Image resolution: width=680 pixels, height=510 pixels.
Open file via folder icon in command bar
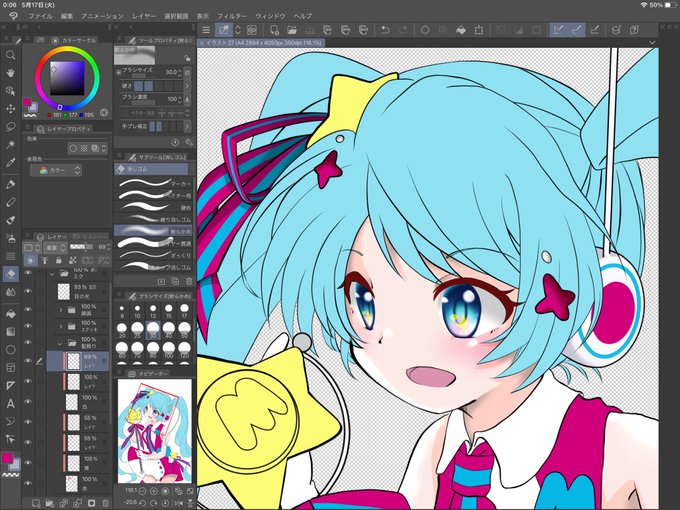point(292,30)
